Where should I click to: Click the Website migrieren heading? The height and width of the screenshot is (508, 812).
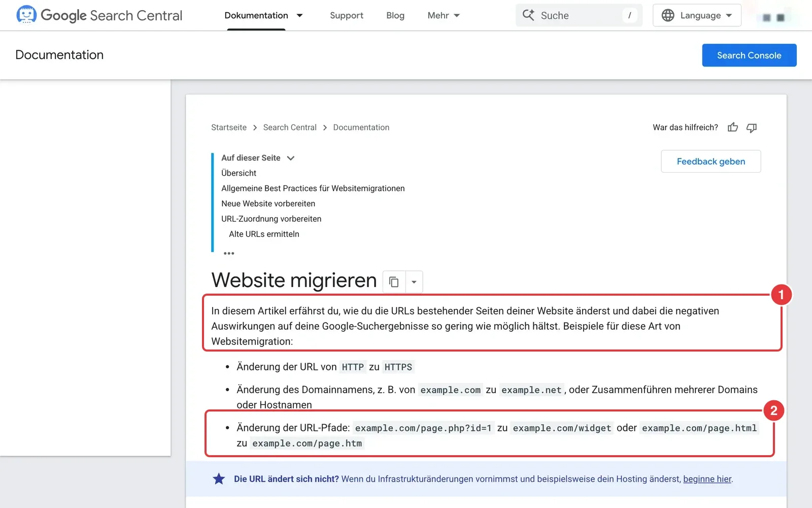[294, 280]
